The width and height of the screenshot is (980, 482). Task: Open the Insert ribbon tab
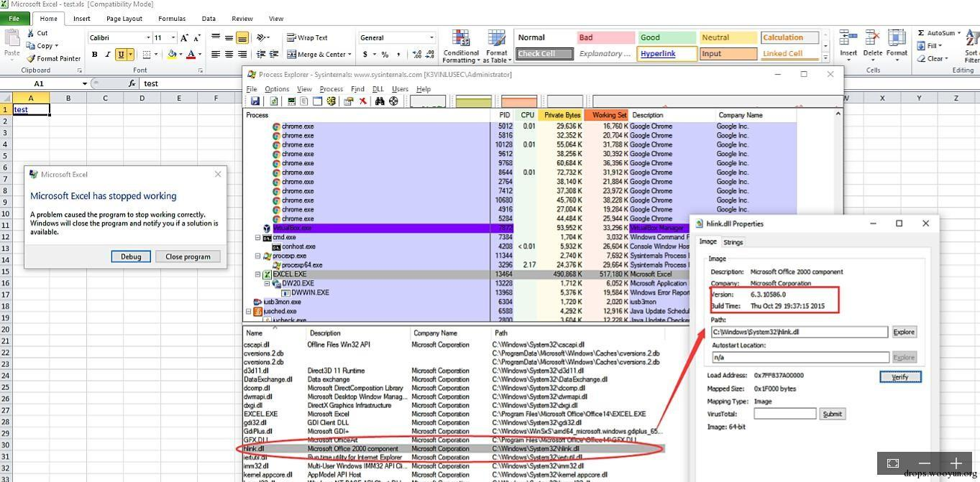81,19
